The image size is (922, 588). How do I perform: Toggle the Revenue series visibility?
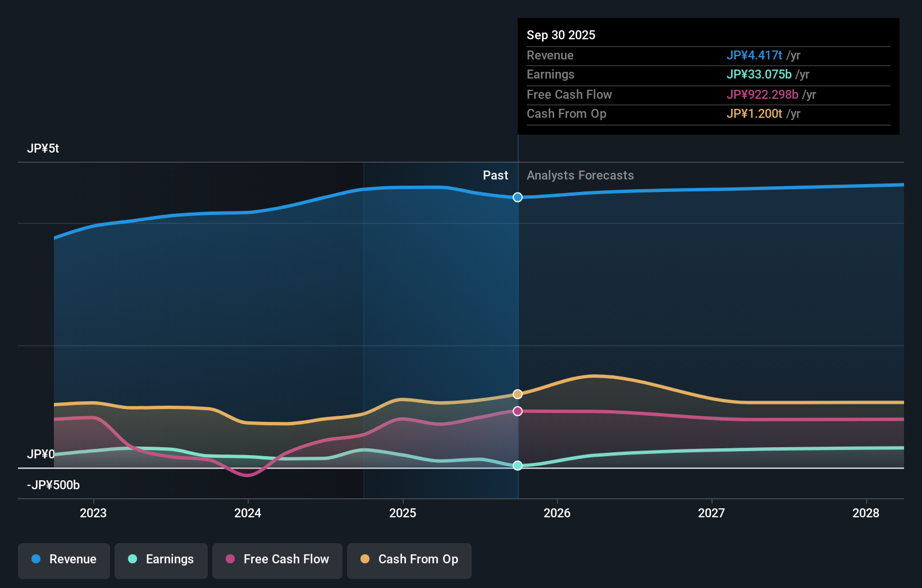(63, 559)
